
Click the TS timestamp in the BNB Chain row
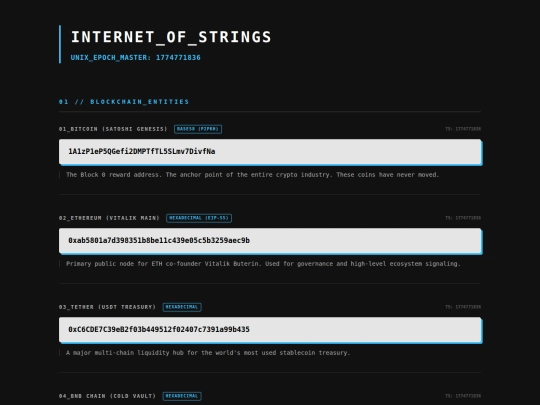[463, 396]
